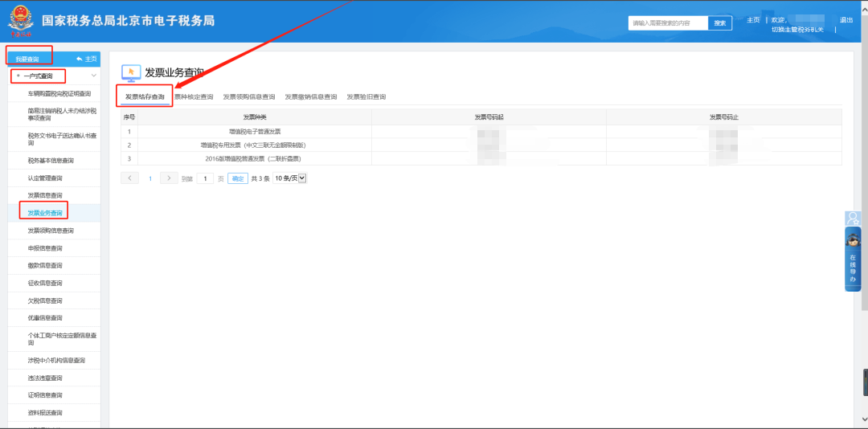Click the 搜索 search button

coord(720,23)
